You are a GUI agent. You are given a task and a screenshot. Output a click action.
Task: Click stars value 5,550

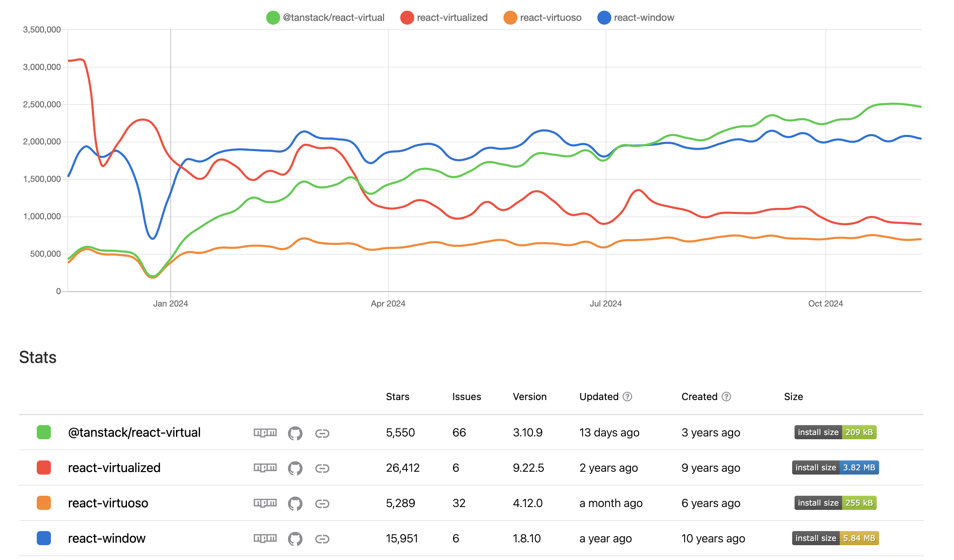401,433
